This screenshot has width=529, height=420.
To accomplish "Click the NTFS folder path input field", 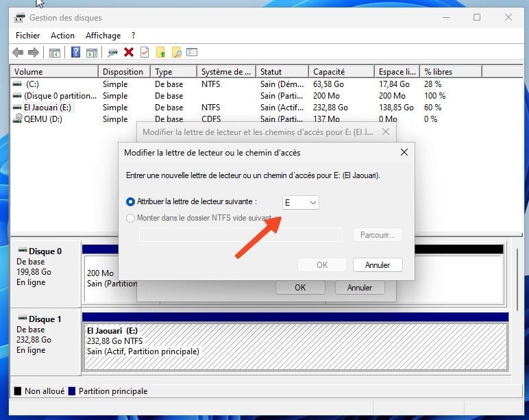I will coord(241,235).
